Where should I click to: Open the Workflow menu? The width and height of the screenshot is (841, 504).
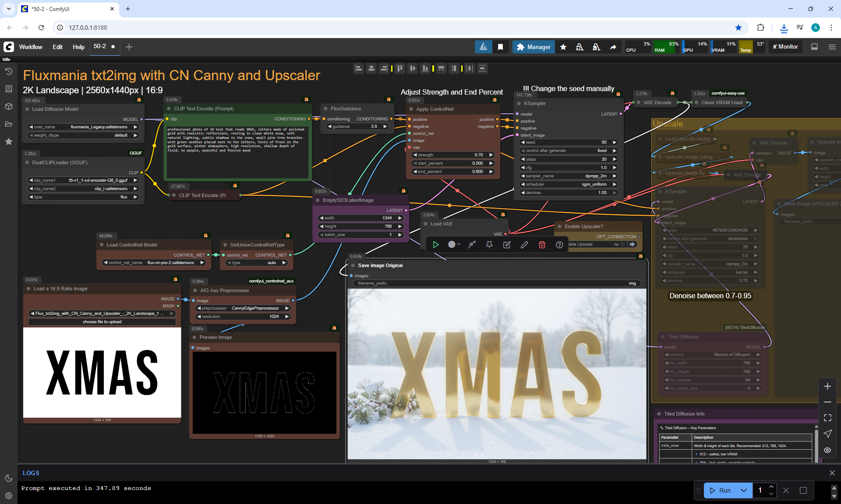point(31,47)
